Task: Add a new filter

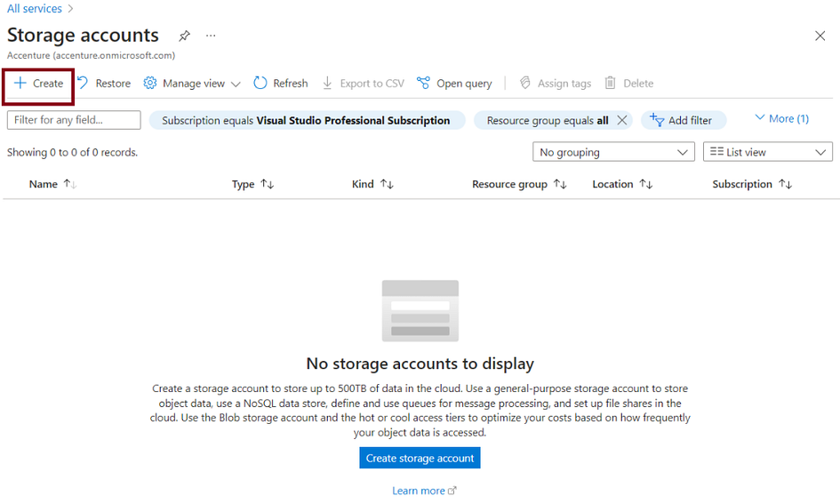Action: click(x=683, y=120)
